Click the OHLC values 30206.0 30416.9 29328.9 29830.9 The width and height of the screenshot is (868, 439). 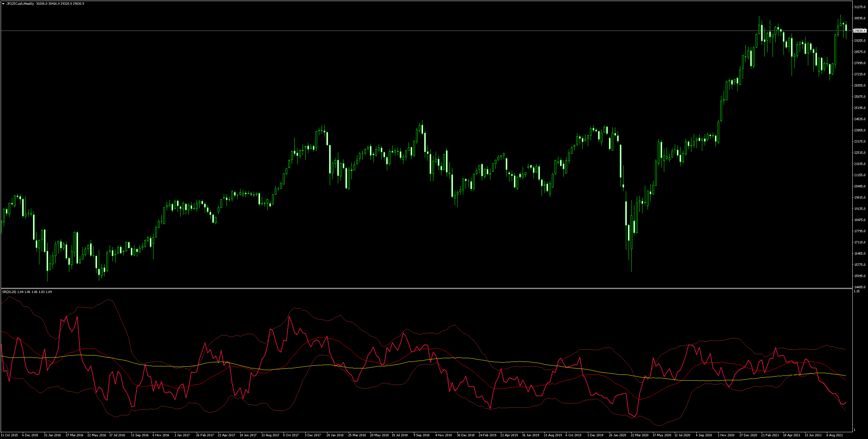click(x=60, y=4)
